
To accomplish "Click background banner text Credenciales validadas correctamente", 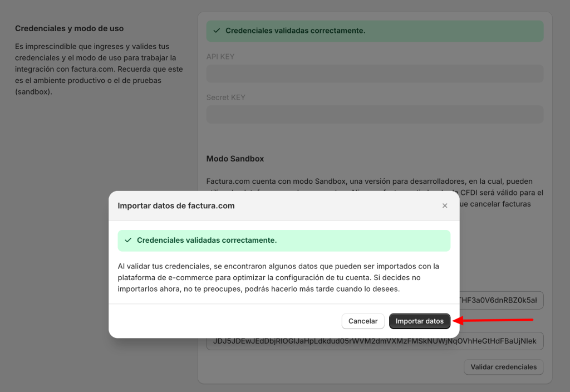I will click(x=296, y=31).
